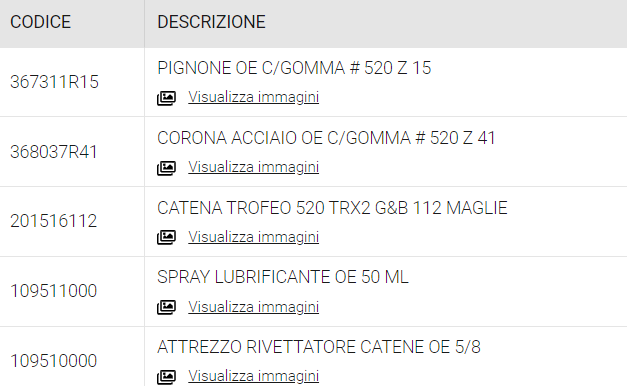Select product code 201516112

(x=54, y=221)
